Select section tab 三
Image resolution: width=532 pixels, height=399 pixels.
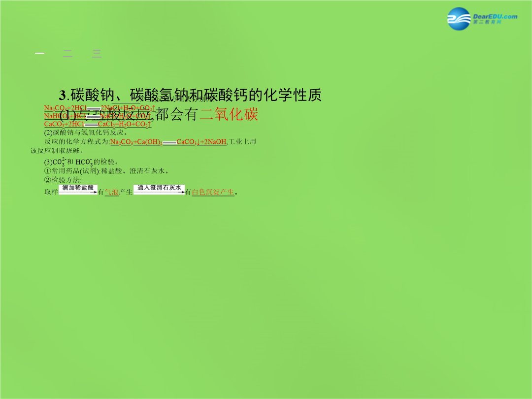[x=97, y=53]
